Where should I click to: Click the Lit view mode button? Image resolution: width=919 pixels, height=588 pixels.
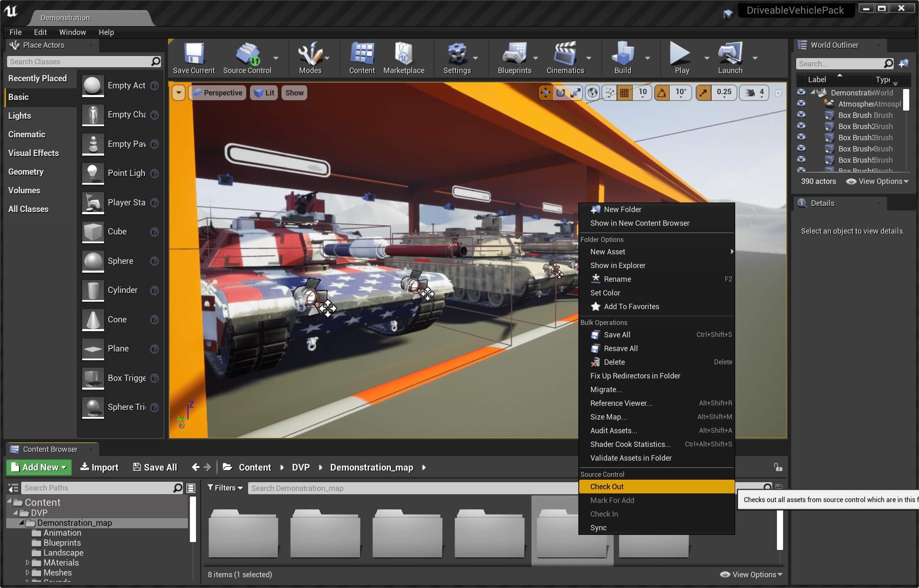pyautogui.click(x=264, y=93)
